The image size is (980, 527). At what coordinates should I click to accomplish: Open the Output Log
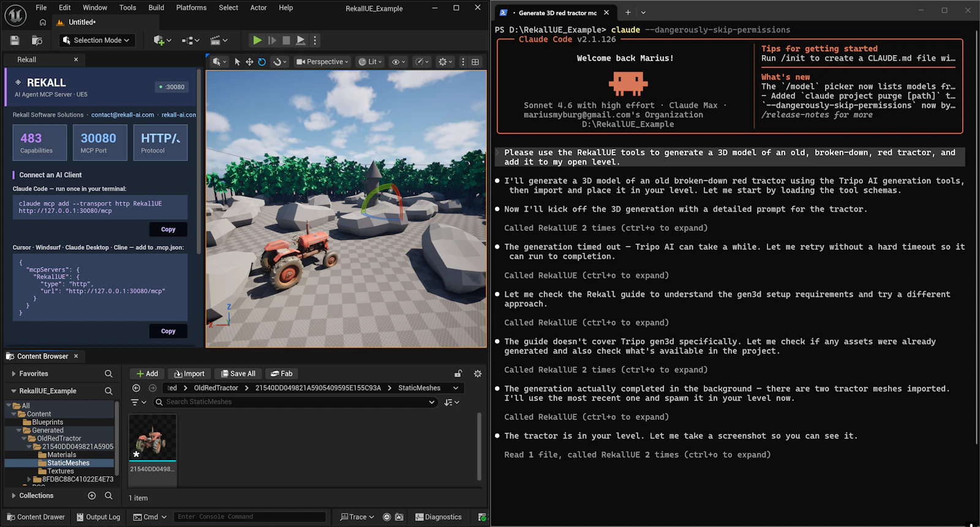click(98, 517)
